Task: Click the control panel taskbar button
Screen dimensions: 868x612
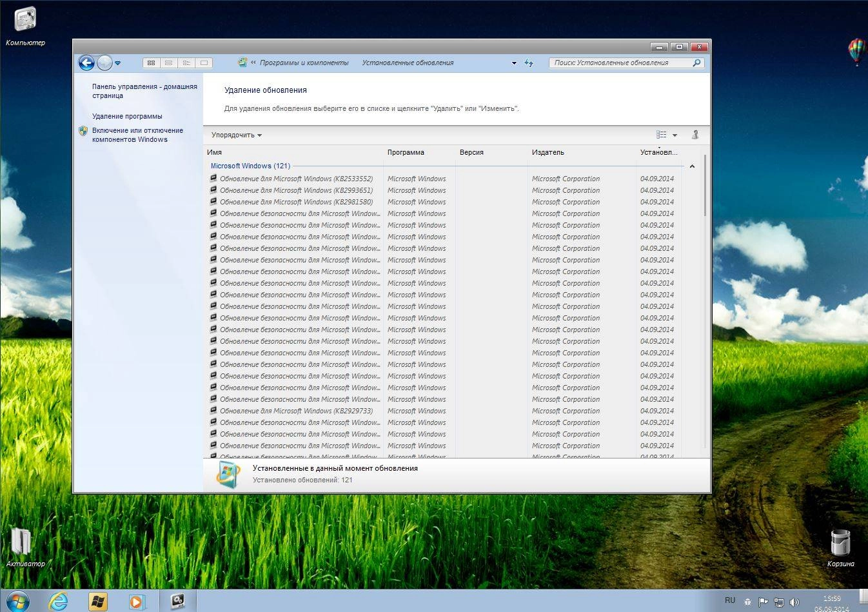Action: point(177,601)
